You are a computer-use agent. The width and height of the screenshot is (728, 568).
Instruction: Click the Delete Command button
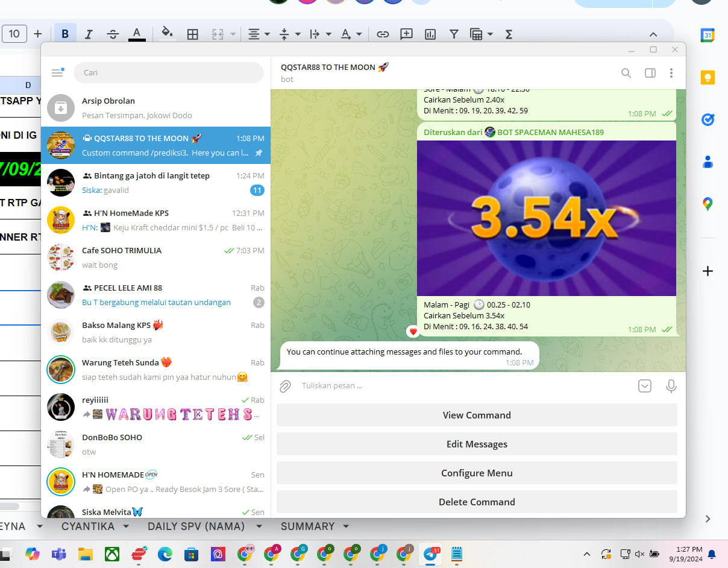[x=477, y=502]
